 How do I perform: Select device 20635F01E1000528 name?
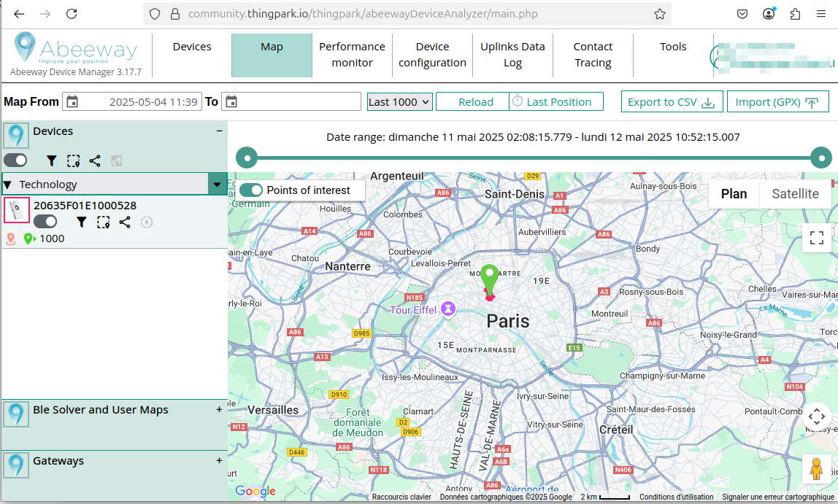[x=85, y=206]
